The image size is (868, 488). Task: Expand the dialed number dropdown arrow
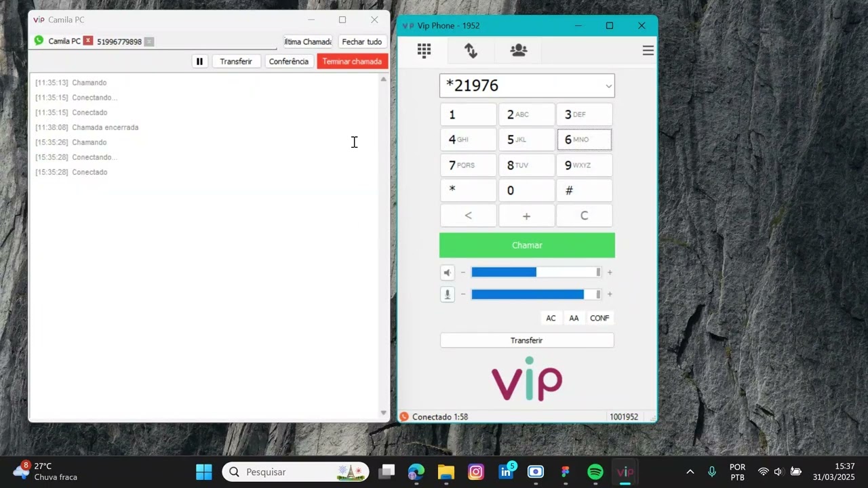click(x=608, y=86)
